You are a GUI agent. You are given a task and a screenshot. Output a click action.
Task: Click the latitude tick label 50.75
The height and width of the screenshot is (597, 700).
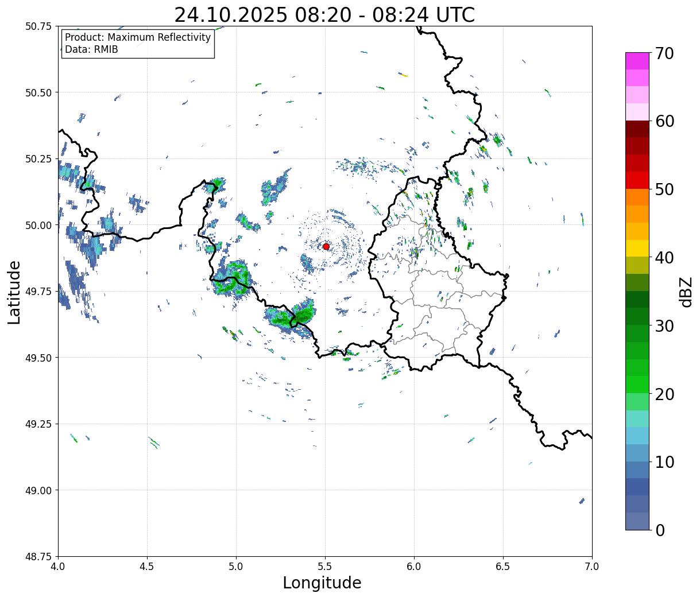[38, 26]
